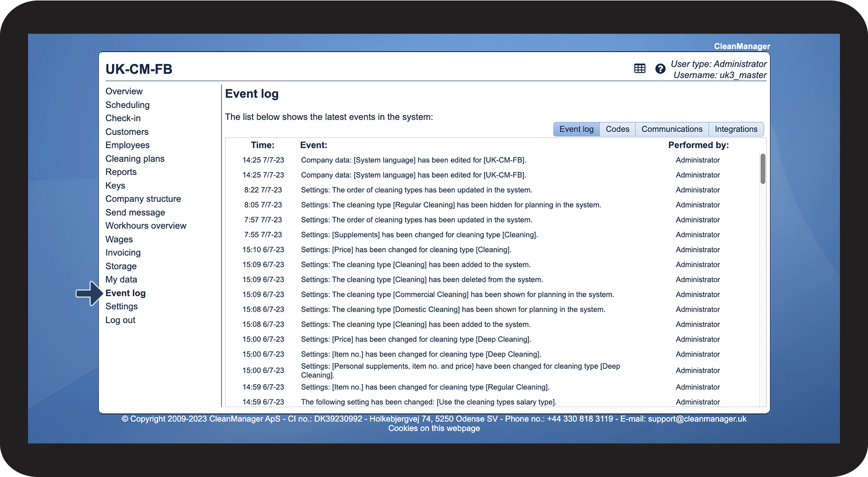
Task: Open Settings from the sidebar
Action: [x=121, y=307]
